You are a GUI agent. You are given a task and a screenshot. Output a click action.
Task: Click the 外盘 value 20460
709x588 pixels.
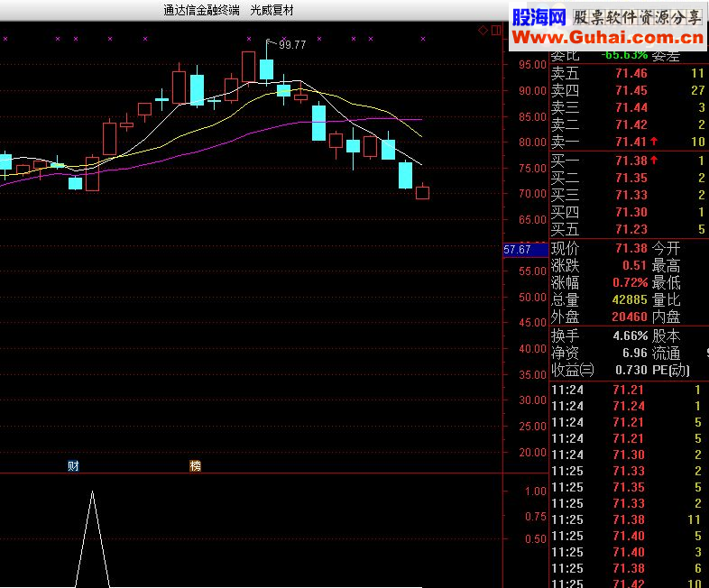pyautogui.click(x=630, y=317)
